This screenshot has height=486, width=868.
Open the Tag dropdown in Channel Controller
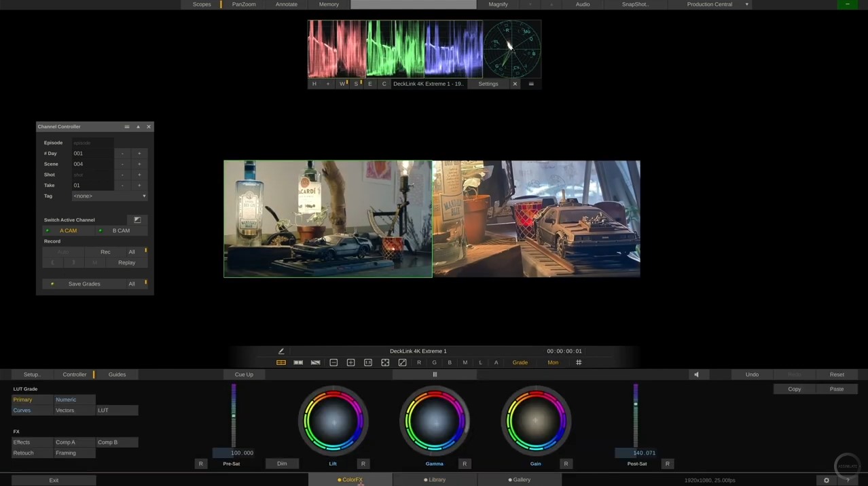[109, 196]
